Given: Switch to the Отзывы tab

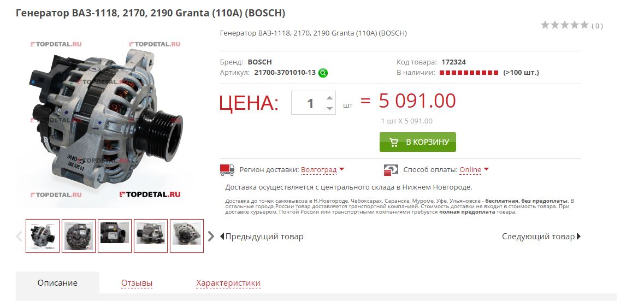Looking at the screenshot, I should point(137,283).
